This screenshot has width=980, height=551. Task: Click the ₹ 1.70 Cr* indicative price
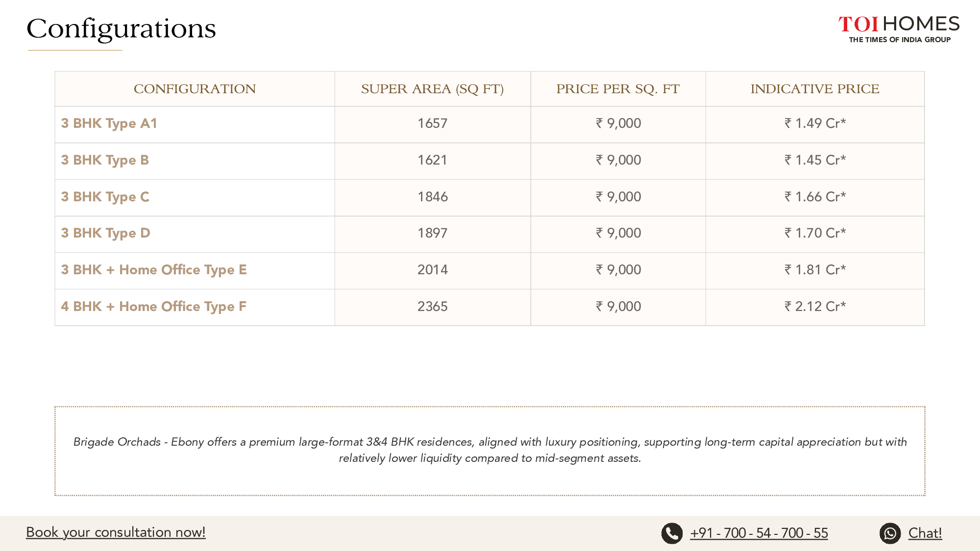point(815,233)
